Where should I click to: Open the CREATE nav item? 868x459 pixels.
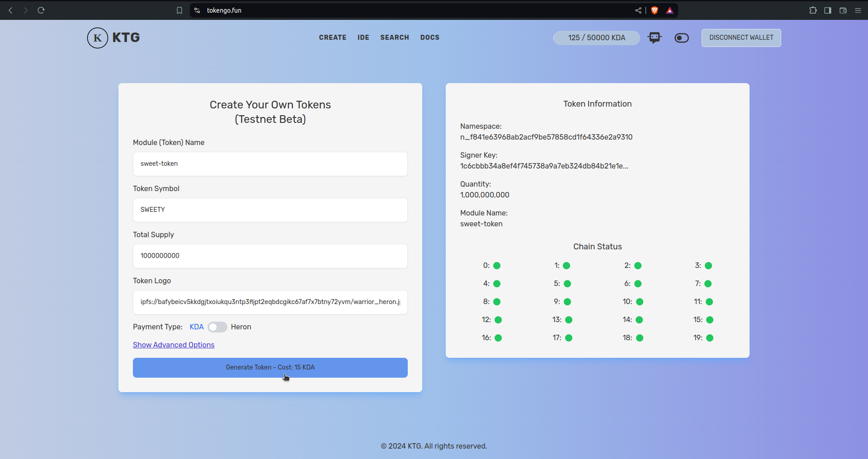pos(333,37)
